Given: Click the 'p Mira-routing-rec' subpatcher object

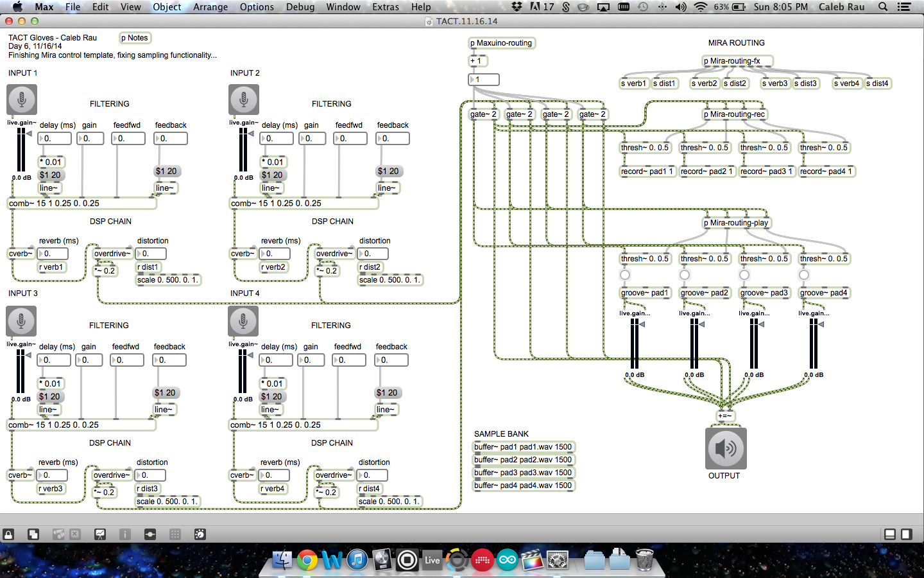Looking at the screenshot, I should 735,114.
